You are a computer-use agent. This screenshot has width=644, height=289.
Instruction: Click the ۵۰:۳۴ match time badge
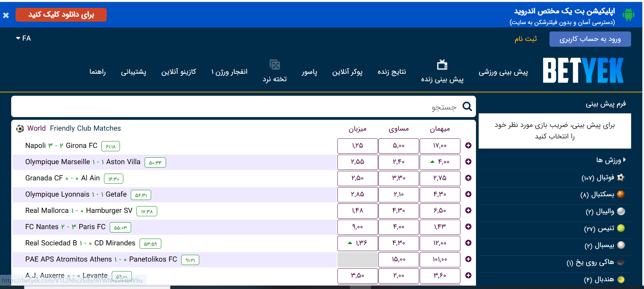155,162
